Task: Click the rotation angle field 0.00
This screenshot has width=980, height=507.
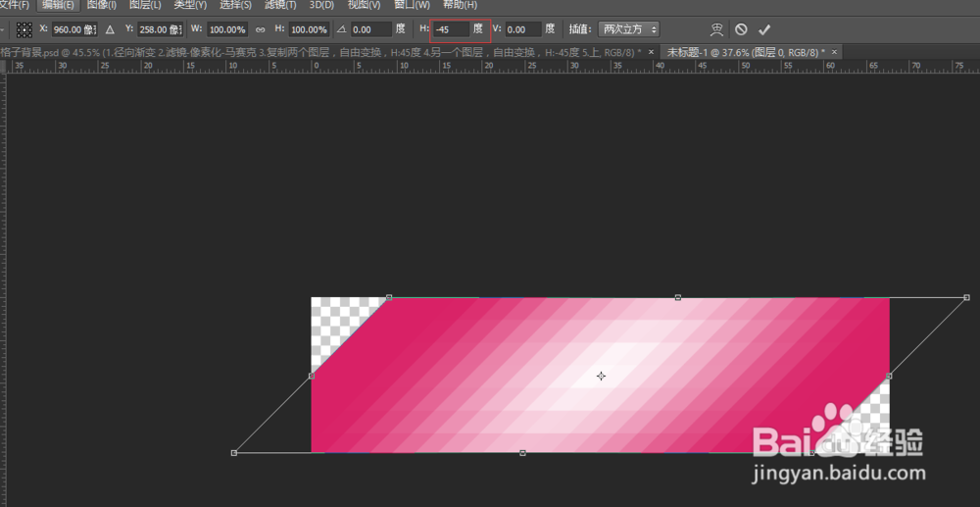Action: [x=371, y=29]
